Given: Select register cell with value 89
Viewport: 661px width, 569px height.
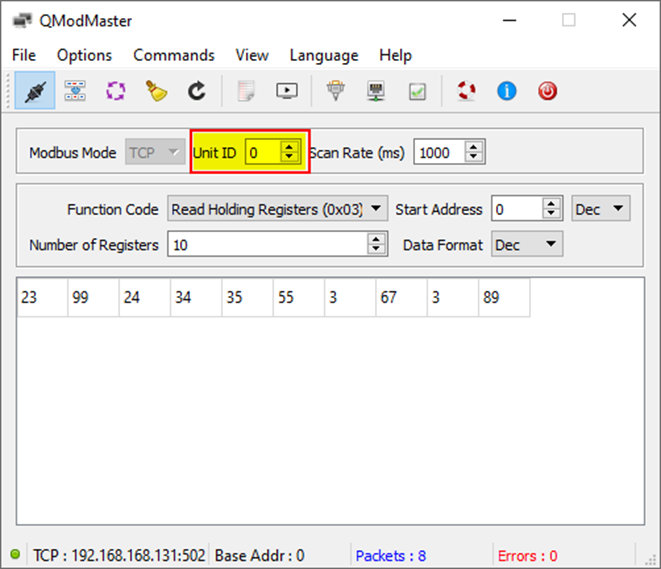Looking at the screenshot, I should point(504,298).
